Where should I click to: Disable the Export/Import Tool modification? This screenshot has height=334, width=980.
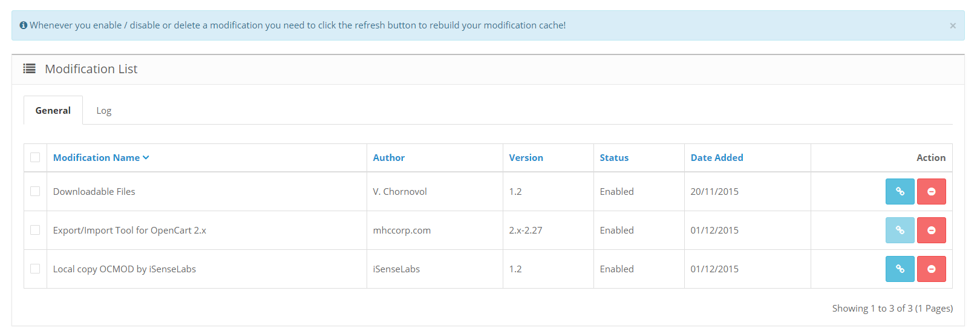point(931,230)
